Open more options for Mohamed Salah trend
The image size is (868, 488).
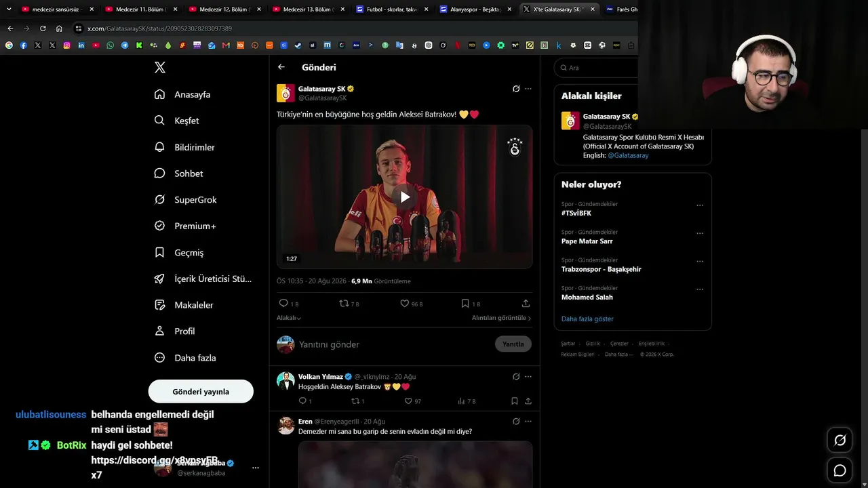pyautogui.click(x=700, y=289)
